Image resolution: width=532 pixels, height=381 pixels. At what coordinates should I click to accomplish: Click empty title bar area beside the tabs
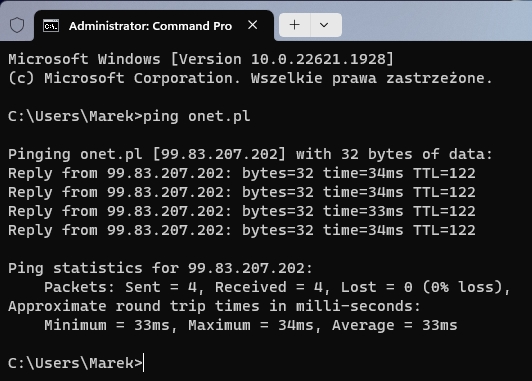coord(434,24)
